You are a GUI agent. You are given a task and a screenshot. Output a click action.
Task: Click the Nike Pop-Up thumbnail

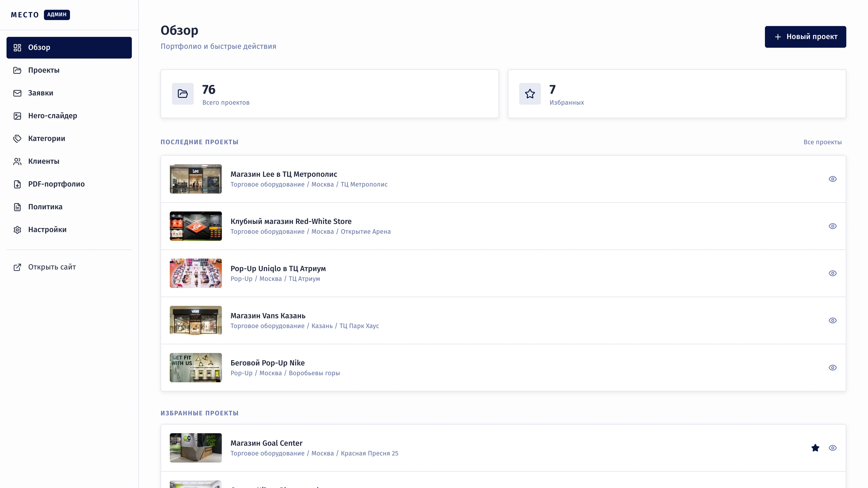[196, 367]
